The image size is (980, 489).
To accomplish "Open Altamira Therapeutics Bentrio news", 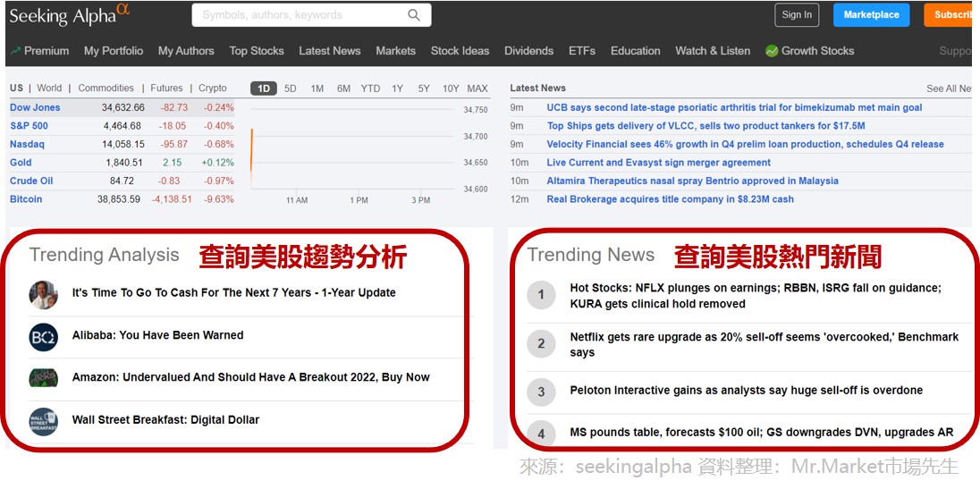I will (x=692, y=181).
